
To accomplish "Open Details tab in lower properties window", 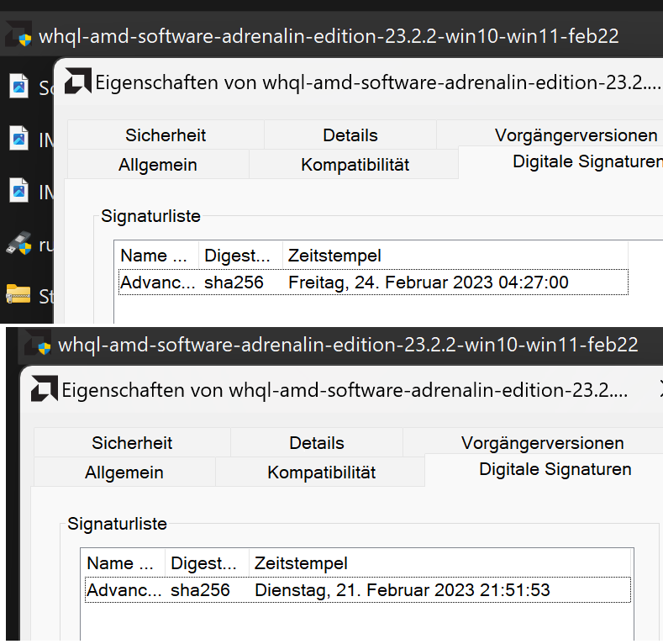I will coord(316,442).
